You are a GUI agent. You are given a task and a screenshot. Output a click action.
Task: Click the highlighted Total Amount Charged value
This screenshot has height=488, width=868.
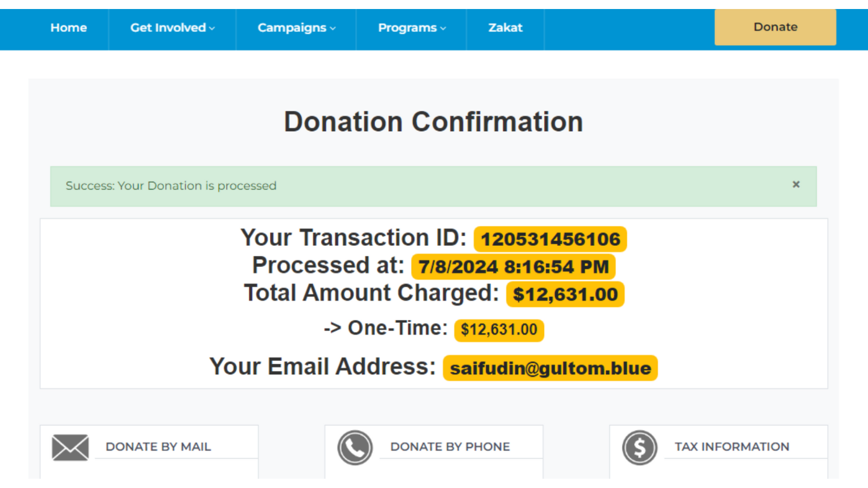click(x=565, y=295)
